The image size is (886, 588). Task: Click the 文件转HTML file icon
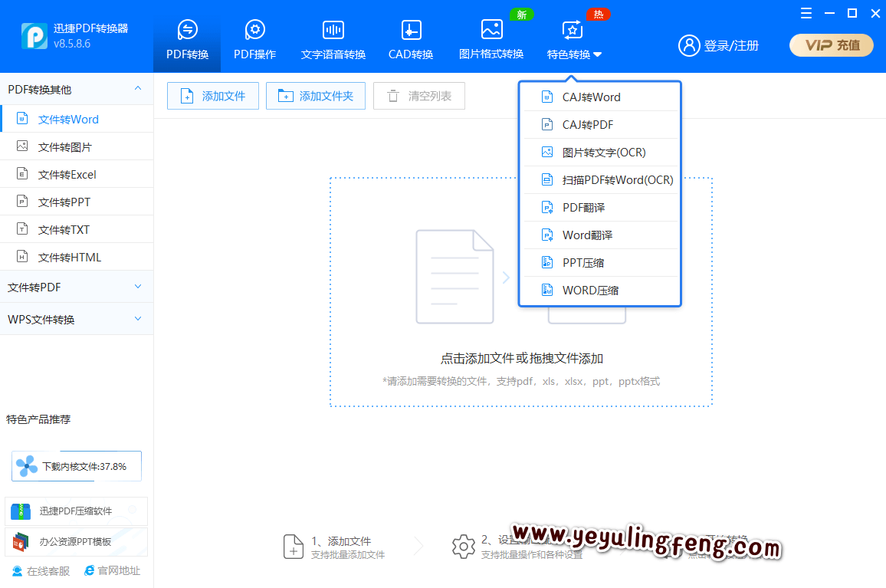[22, 257]
